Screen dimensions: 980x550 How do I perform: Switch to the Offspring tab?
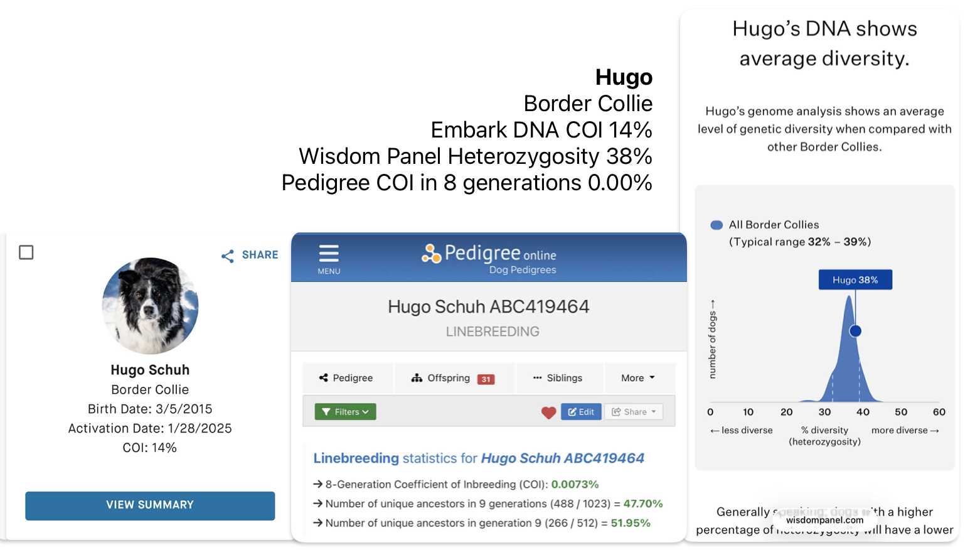(x=448, y=378)
